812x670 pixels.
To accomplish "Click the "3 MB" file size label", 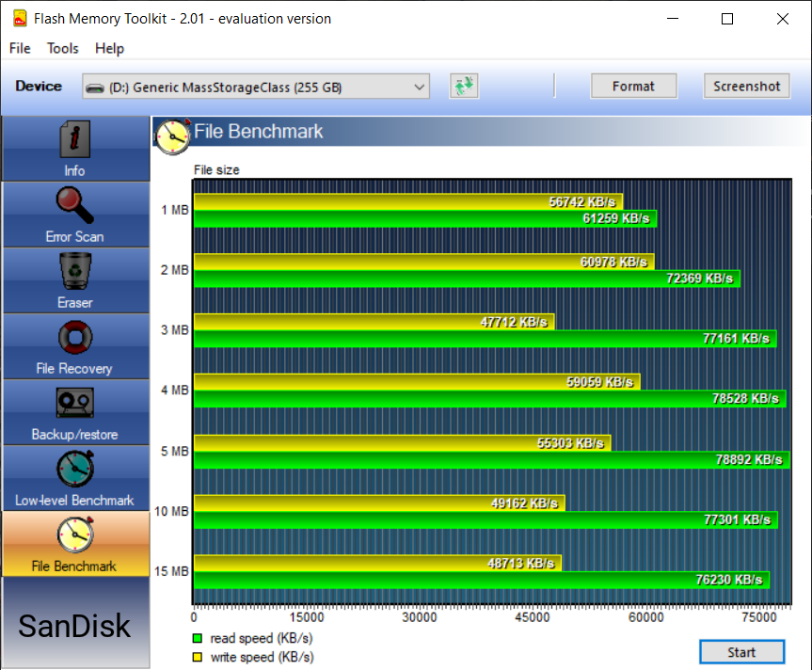I will (x=174, y=329).
